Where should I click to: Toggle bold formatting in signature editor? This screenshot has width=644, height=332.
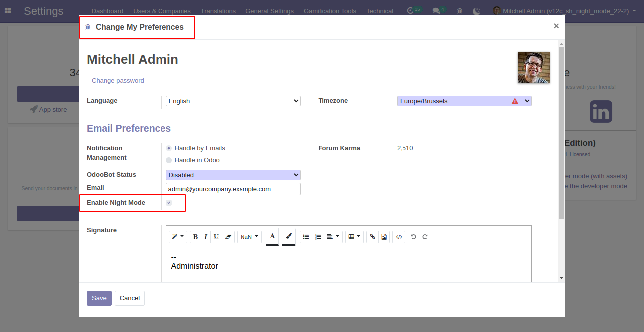coord(195,237)
